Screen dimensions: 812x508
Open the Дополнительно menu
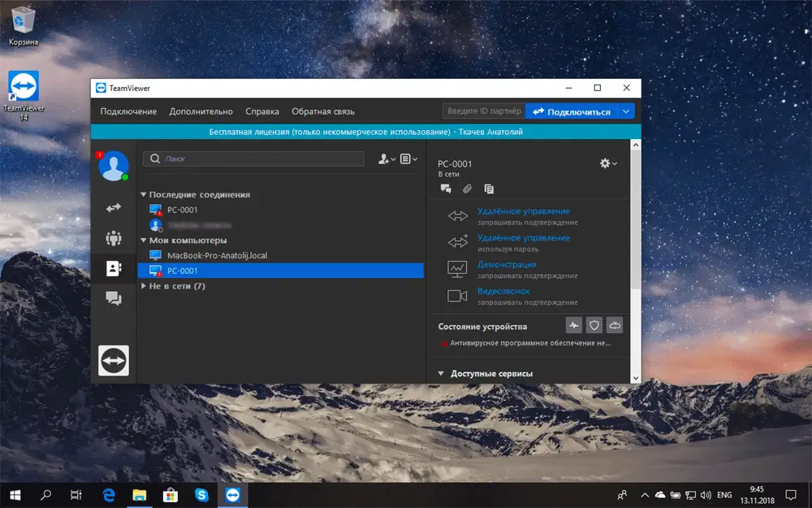pyautogui.click(x=201, y=111)
